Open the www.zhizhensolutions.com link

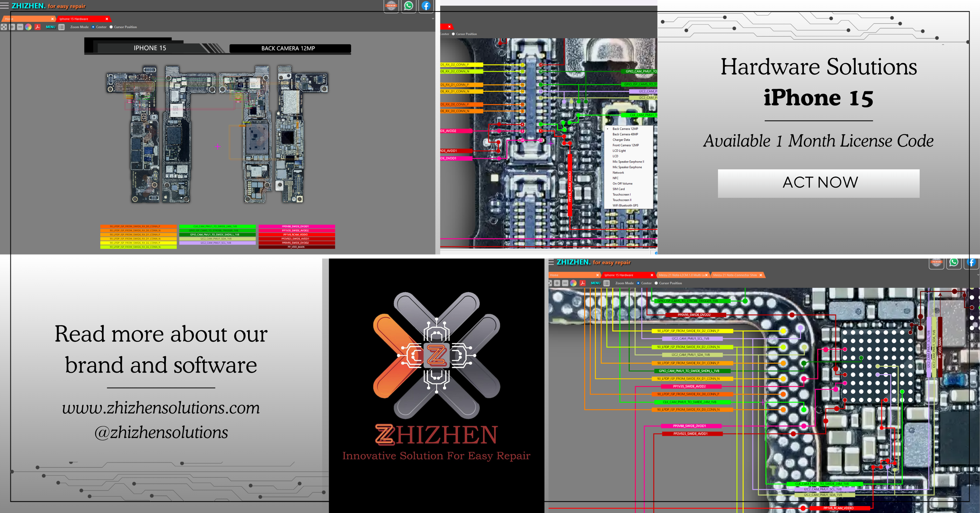pyautogui.click(x=161, y=408)
